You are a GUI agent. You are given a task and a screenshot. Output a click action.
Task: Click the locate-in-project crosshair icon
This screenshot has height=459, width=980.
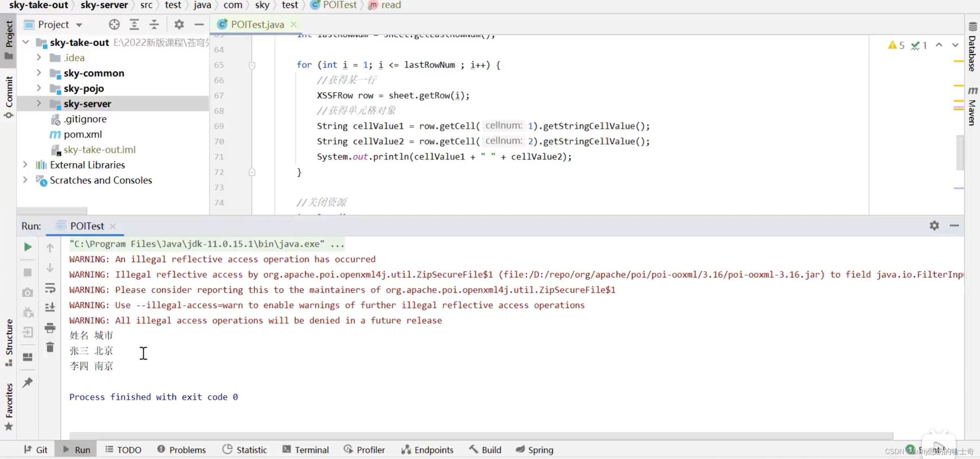tap(114, 24)
